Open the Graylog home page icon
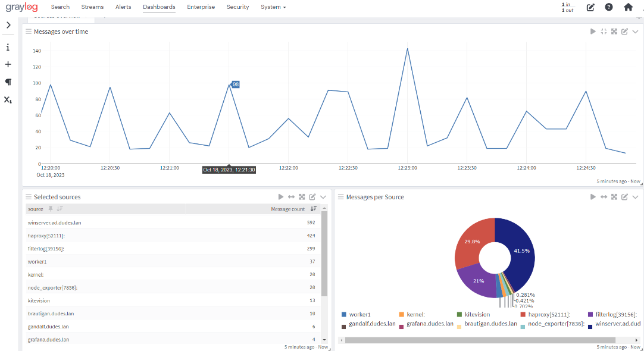The width and height of the screenshot is (644, 351). tap(628, 7)
